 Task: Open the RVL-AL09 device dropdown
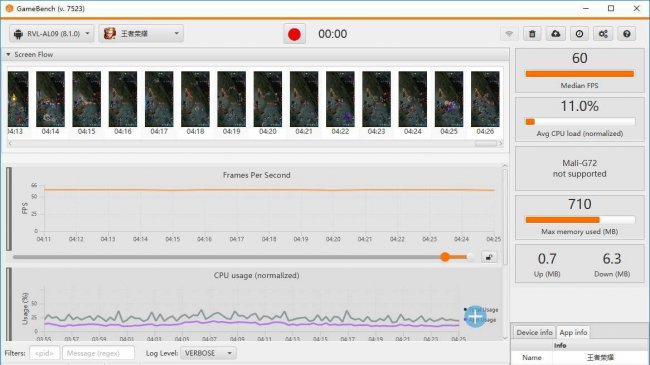point(51,34)
